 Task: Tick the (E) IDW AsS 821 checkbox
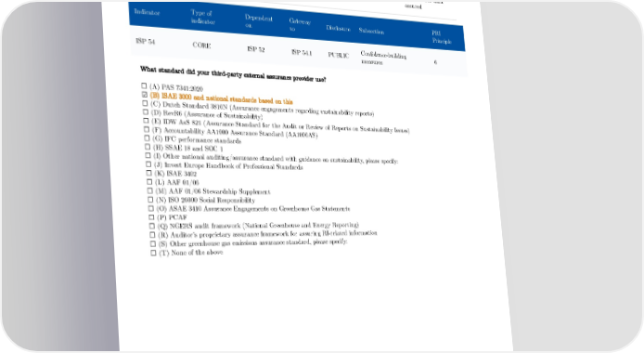pos(146,121)
